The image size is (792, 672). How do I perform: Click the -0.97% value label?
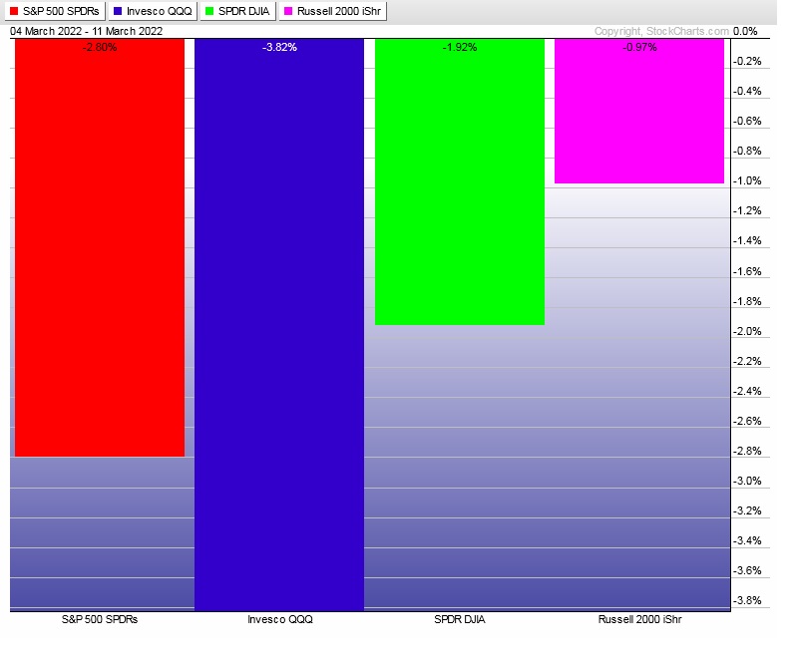(x=639, y=48)
